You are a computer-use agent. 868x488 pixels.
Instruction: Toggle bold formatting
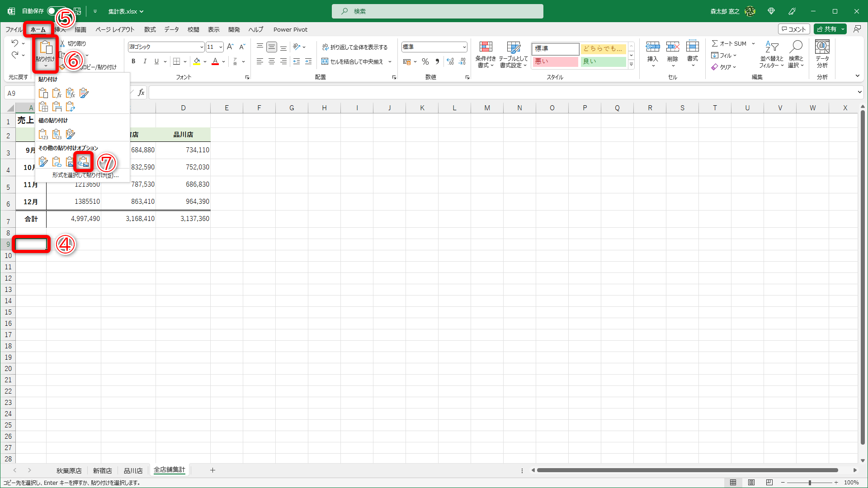pos(133,61)
